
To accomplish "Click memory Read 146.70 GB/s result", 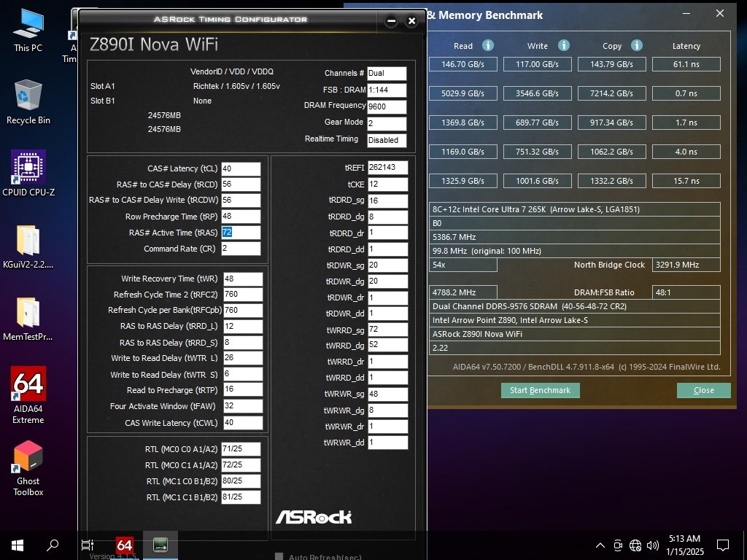I will point(462,64).
